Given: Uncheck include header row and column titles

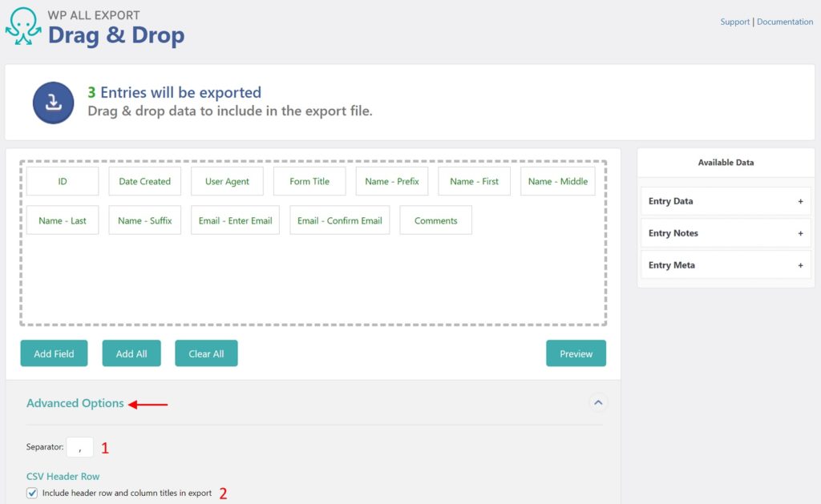Looking at the screenshot, I should (31, 494).
